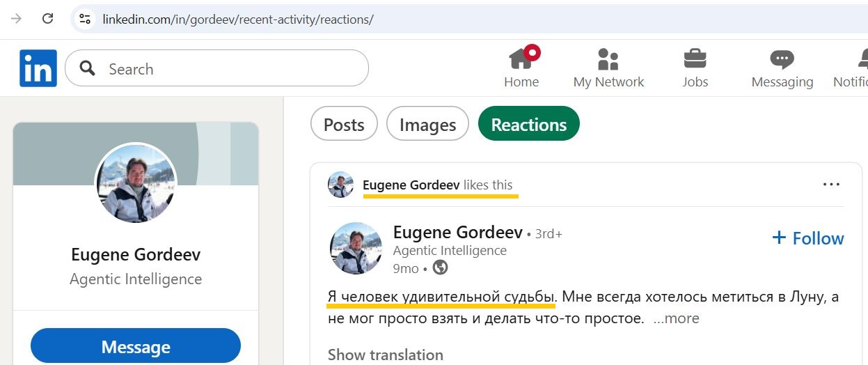Screen dimensions: 868x365
Task: Click the globe visibility icon on post
Action: (x=440, y=267)
